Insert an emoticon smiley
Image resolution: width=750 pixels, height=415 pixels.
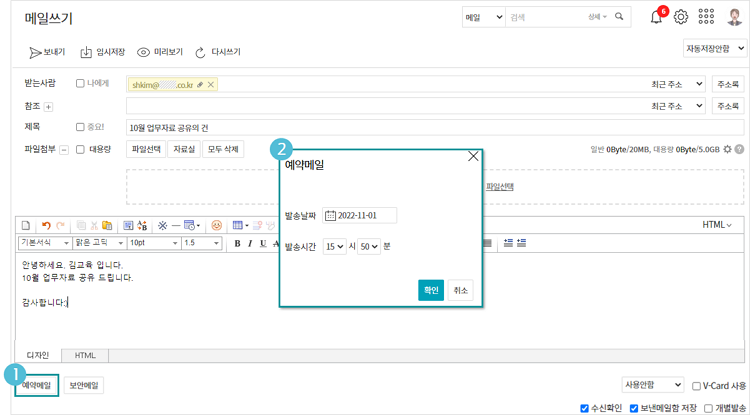point(217,225)
